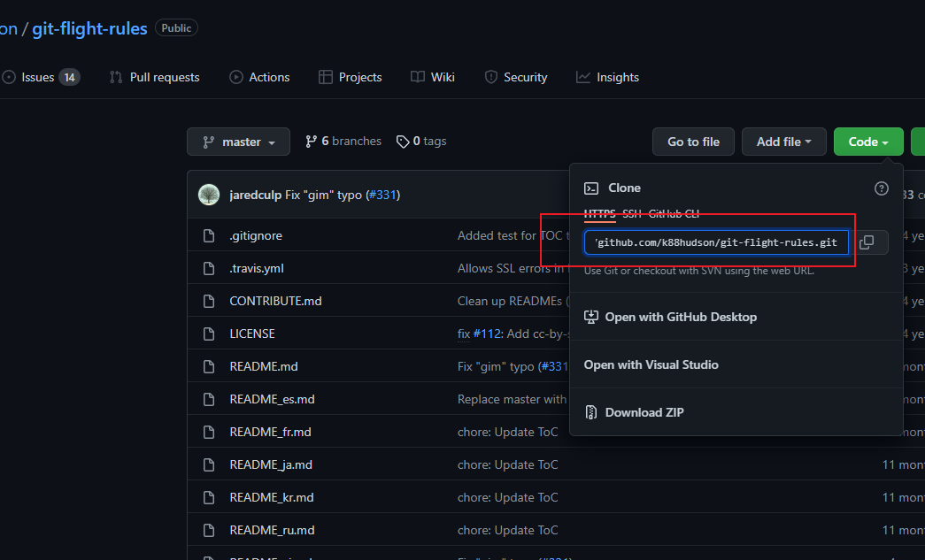925x560 pixels.
Task: Open the CONTRIBUTE.md file
Action: (x=275, y=301)
